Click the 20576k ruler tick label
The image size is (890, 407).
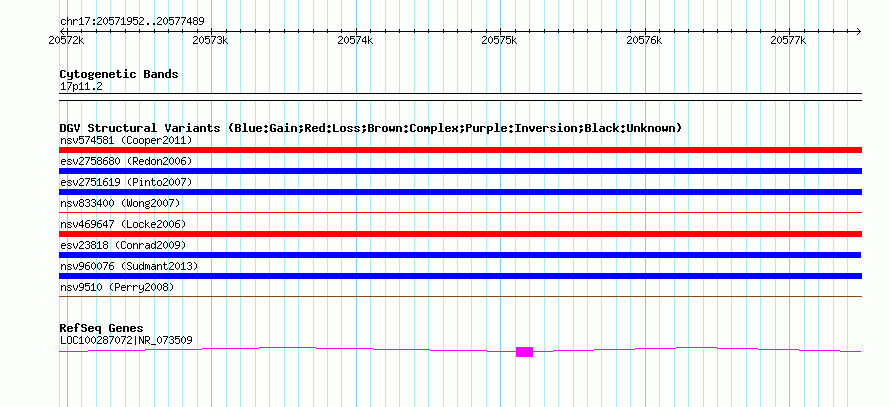coord(644,40)
